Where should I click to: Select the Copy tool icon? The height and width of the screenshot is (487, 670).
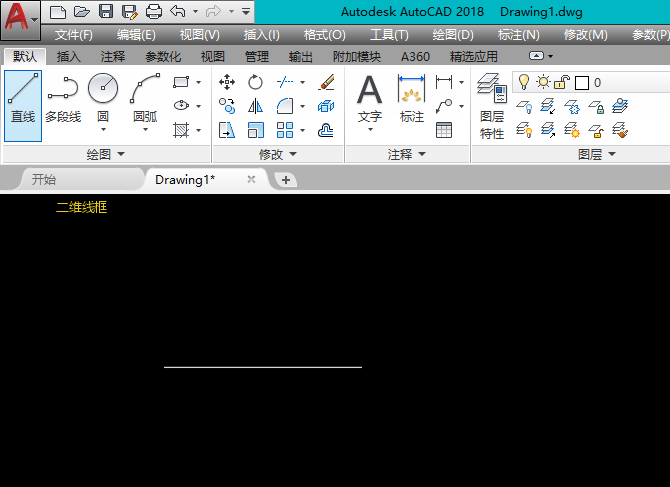227,106
